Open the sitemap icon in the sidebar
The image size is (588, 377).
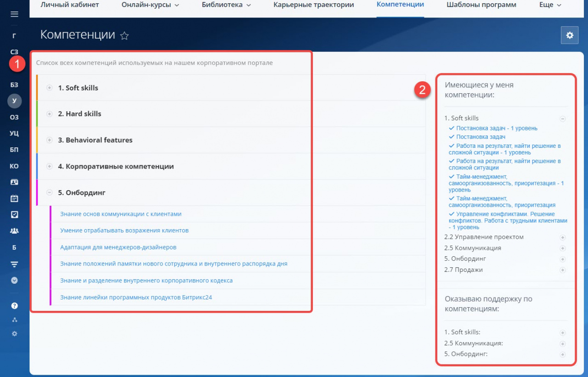tap(14, 320)
